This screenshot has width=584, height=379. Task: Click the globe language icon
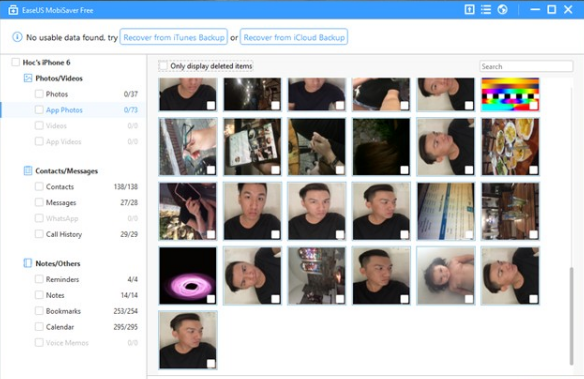coord(502,9)
